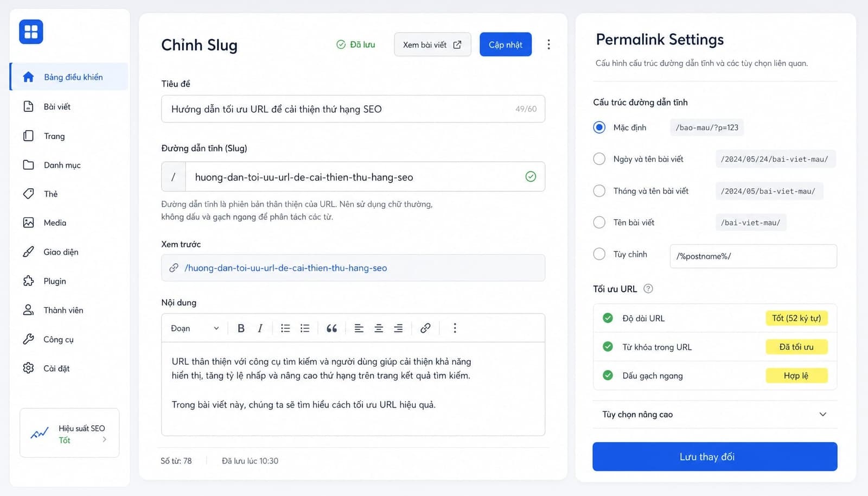Align text center
This screenshot has height=496, width=868.
(x=379, y=328)
